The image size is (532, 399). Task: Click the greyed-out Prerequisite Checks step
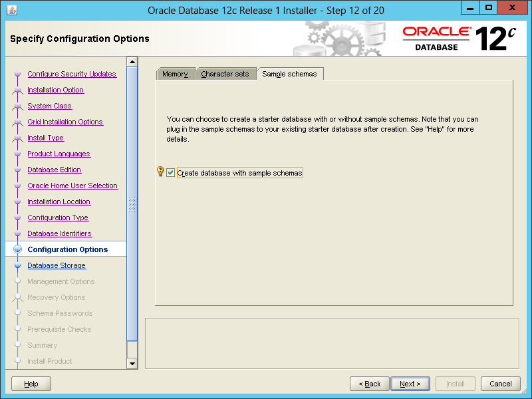point(59,329)
